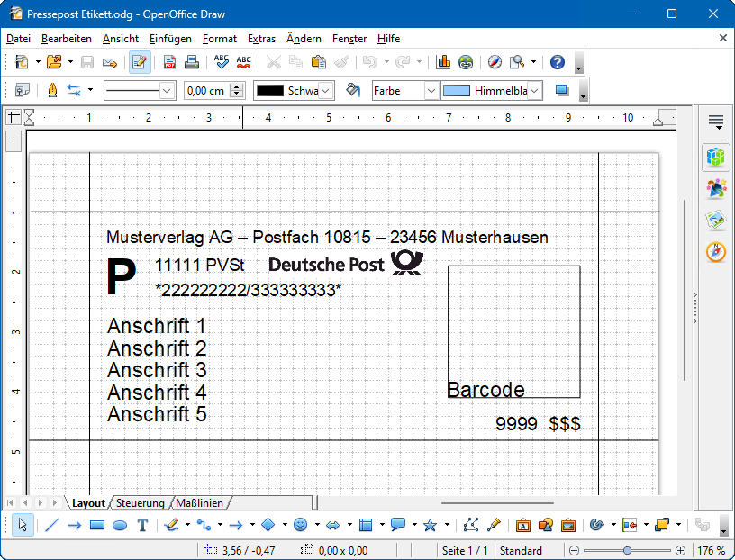Select the Rectangle drawing tool

97,525
